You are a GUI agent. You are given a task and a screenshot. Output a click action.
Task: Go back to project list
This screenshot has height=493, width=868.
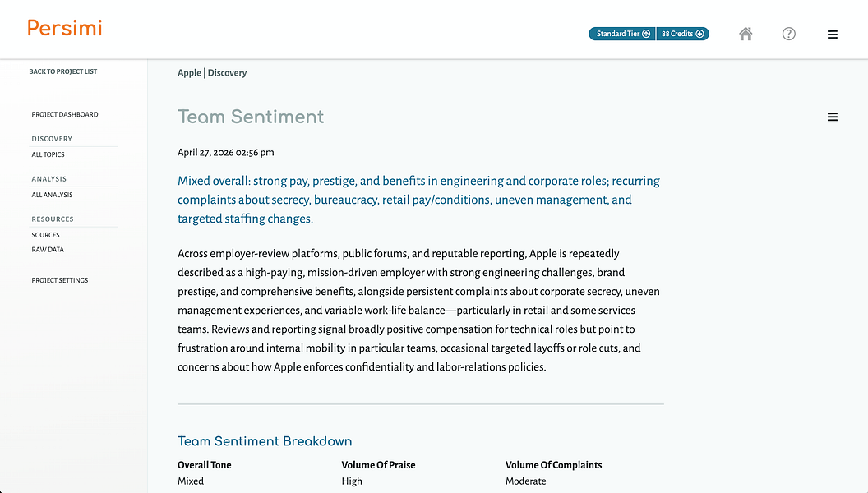(63, 71)
